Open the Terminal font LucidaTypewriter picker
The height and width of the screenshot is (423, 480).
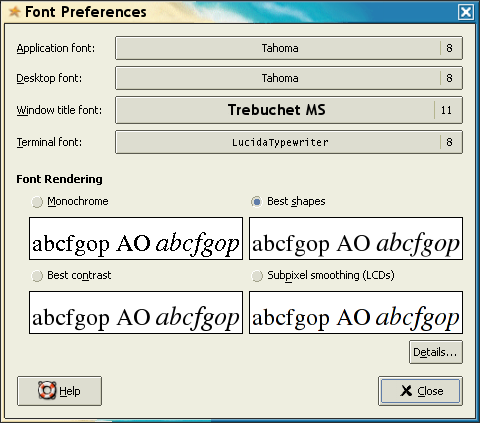[x=289, y=142]
